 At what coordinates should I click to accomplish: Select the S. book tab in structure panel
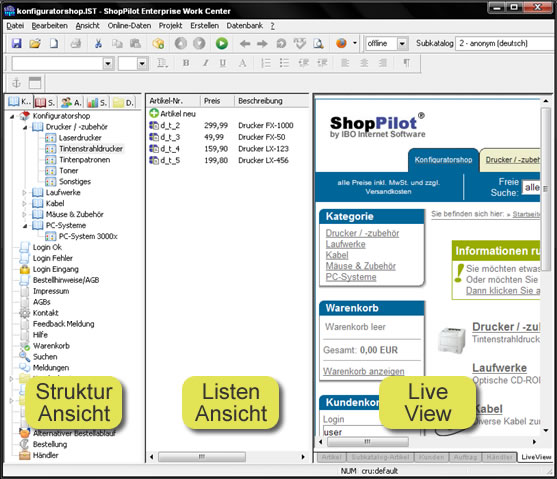point(45,102)
